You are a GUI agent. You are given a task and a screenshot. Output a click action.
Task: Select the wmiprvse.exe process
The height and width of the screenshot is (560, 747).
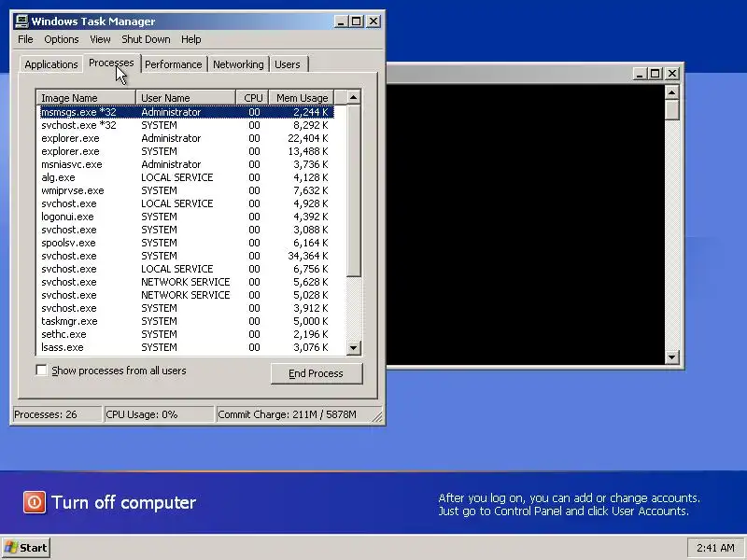[186, 190]
